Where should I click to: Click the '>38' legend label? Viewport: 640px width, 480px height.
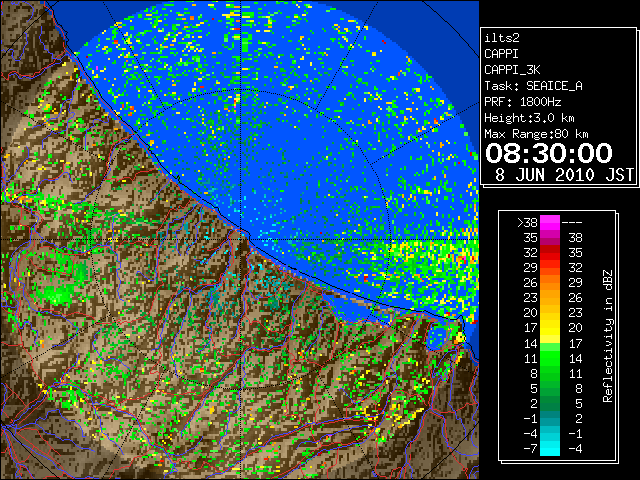527,223
